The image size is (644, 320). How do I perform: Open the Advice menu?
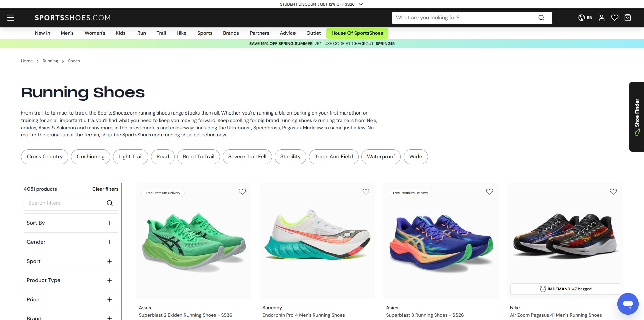pos(288,33)
